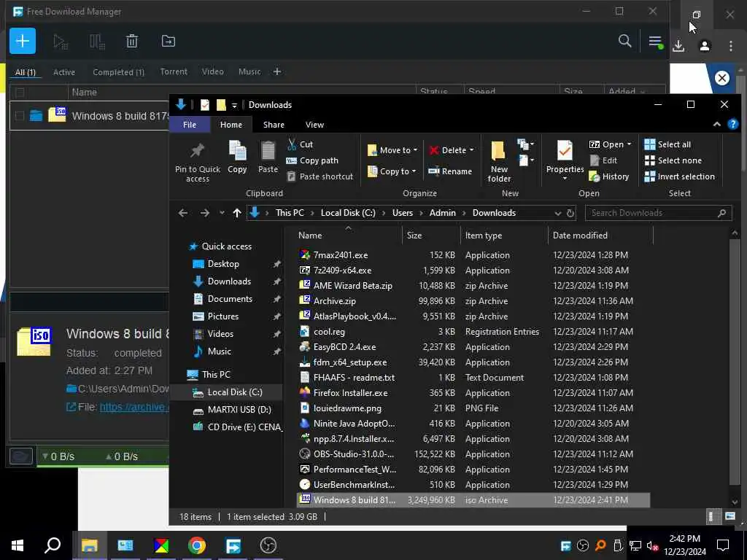The image size is (747, 560).
Task: Select EasyBCD 2.4.exe in the file list
Action: tap(344, 346)
